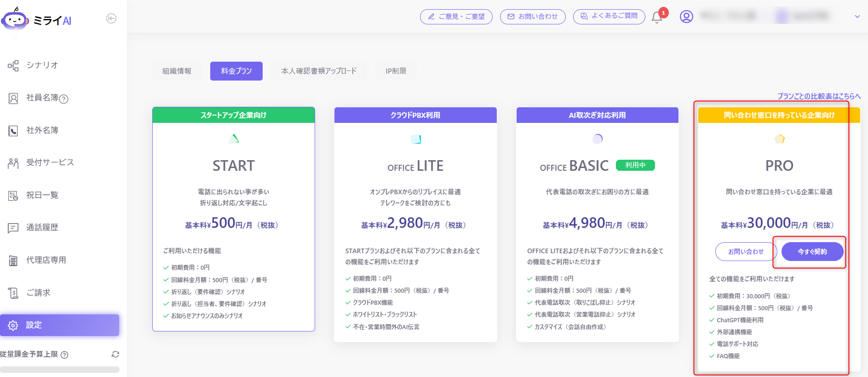The image size is (868, 377).
Task: Click the 従量課金予算上限 progress bar
Action: pyautogui.click(x=60, y=369)
